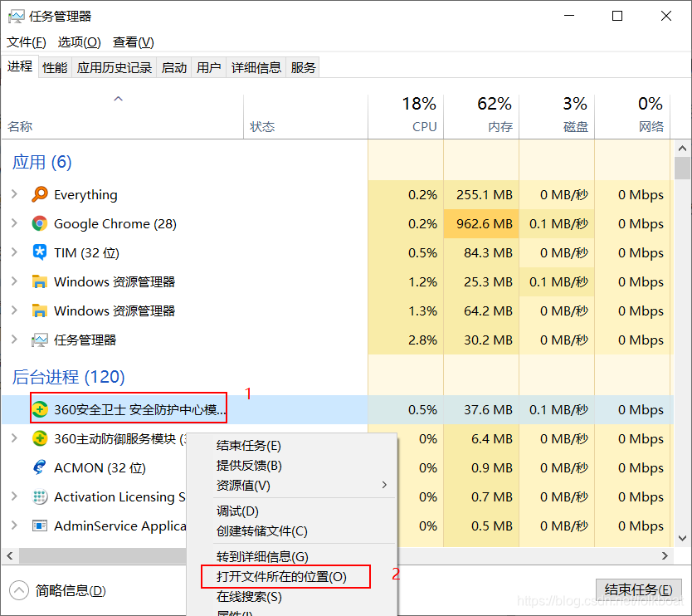Viewport: 692px width, 616px height.
Task: Click the 任务管理器 chart icon in list
Action: click(40, 340)
